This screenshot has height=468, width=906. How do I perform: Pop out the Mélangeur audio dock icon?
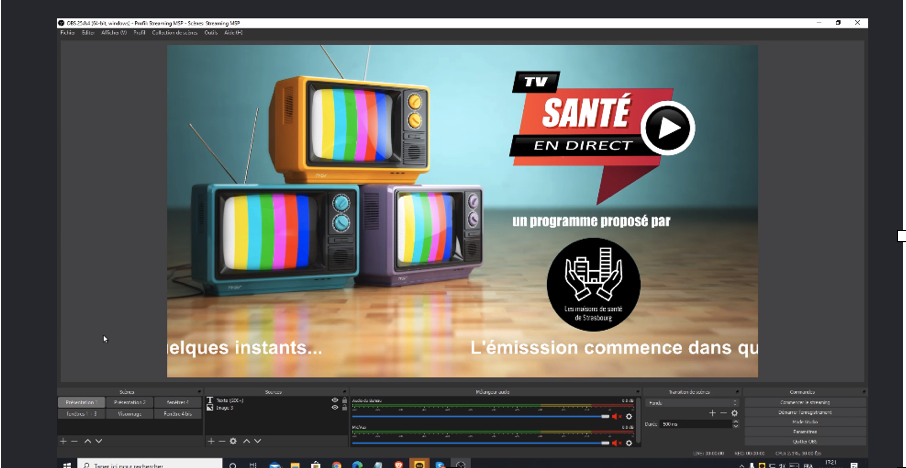[x=638, y=392]
